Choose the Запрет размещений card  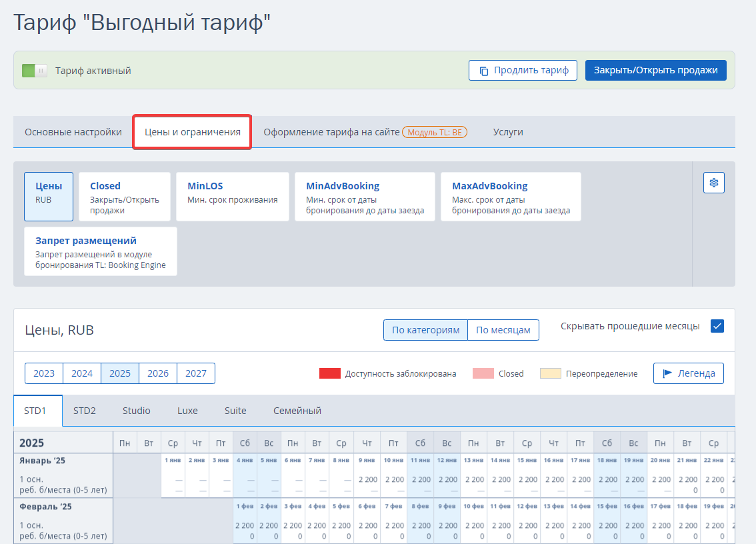pos(100,251)
